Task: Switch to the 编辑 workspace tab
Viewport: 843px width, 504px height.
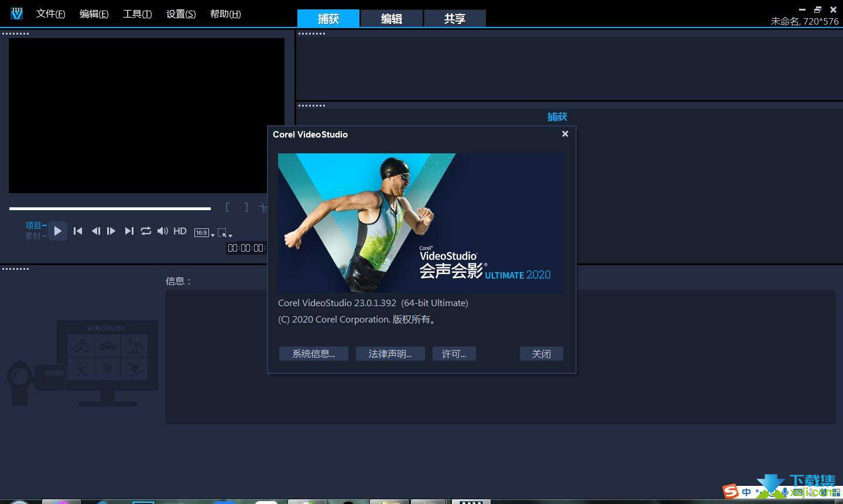Action: (391, 19)
